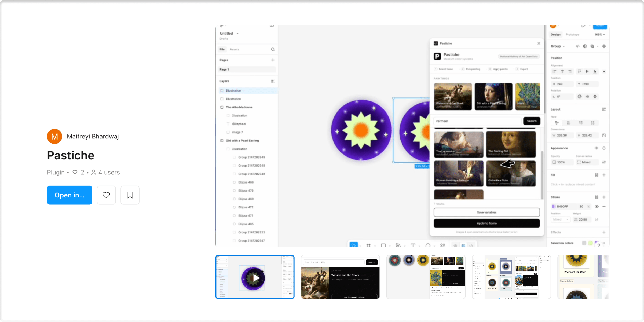Open the dropdown arrow next to the Pen tool
644x322 pixels.
(405, 246)
